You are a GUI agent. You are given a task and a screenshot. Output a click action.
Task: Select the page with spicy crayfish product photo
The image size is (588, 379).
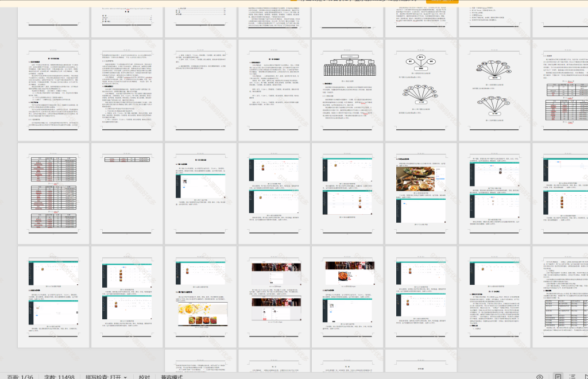click(x=347, y=297)
